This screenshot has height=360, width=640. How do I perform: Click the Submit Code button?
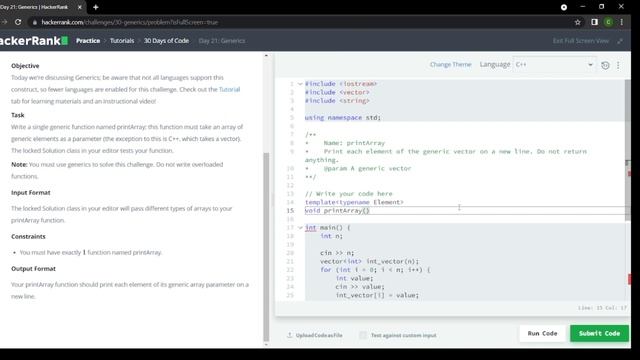click(x=599, y=333)
